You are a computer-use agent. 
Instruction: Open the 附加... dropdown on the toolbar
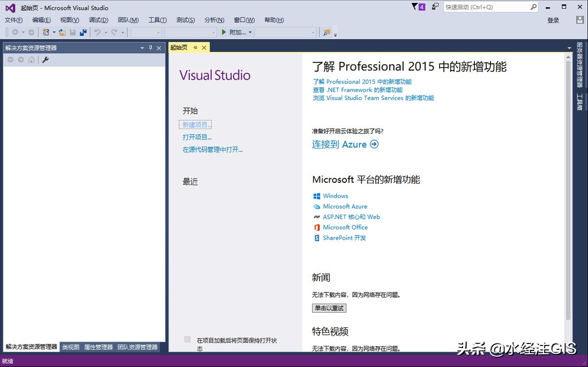(250, 32)
